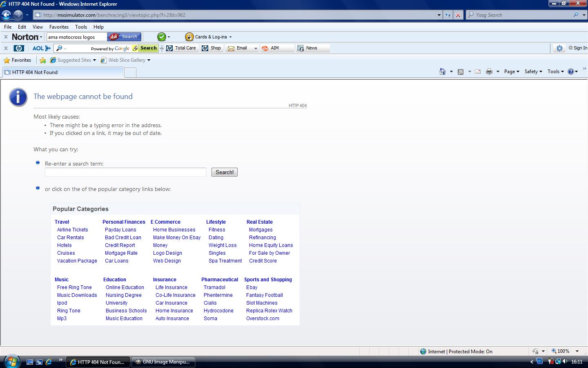The width and height of the screenshot is (588, 368).
Task: Click the re-enter search term text field
Action: [x=125, y=172]
